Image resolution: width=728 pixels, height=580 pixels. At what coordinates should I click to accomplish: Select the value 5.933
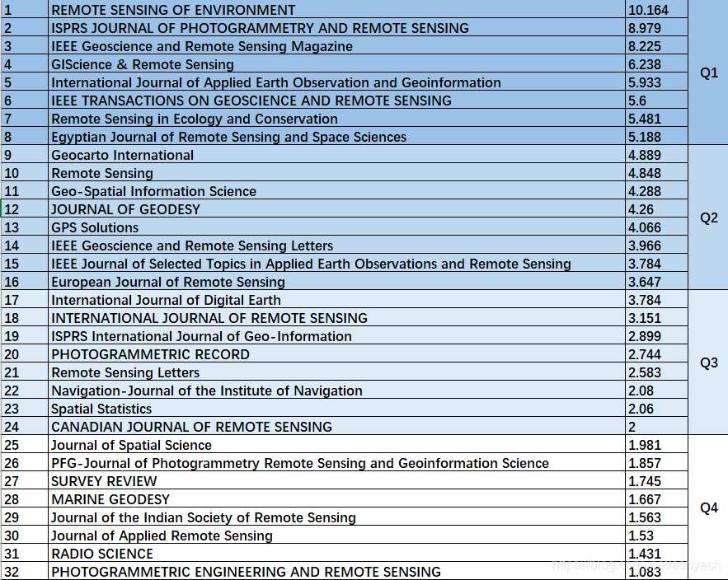click(656, 82)
